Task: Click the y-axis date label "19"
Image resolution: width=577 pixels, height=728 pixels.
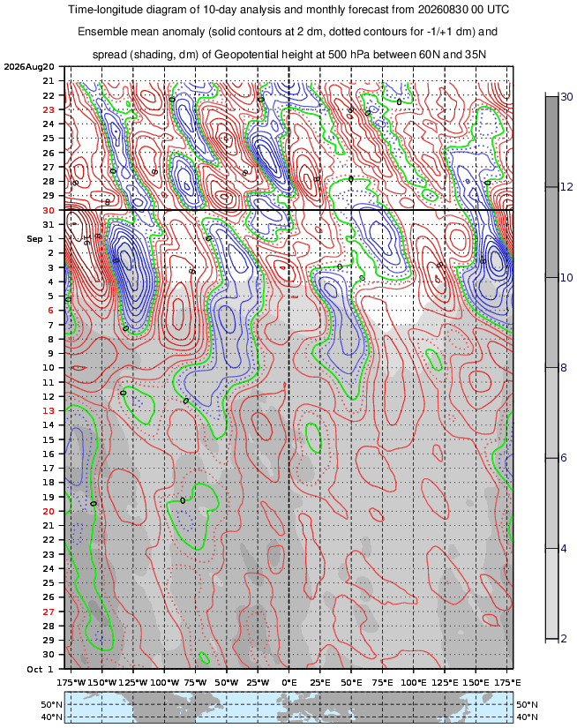Action: click(49, 497)
